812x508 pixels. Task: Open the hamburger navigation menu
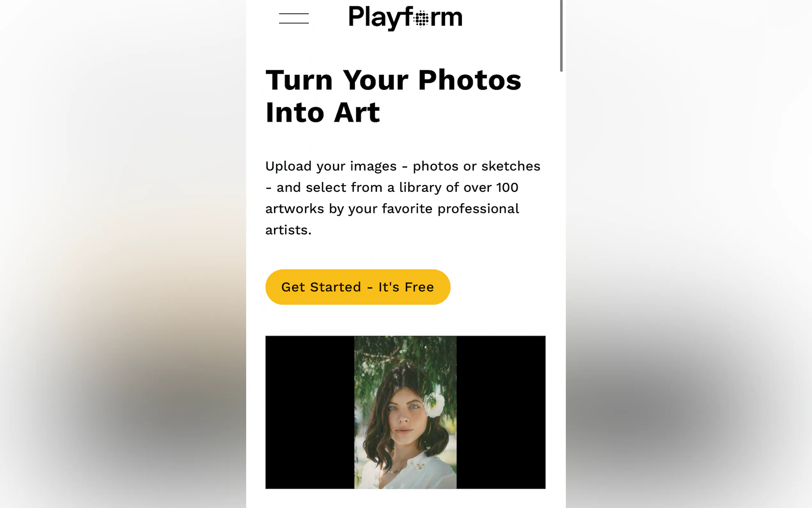pos(294,19)
